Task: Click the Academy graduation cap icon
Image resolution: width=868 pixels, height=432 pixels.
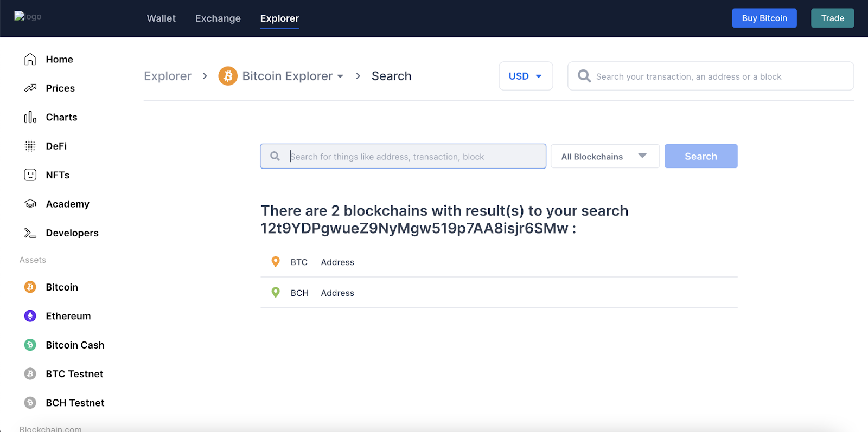Action: click(x=30, y=204)
